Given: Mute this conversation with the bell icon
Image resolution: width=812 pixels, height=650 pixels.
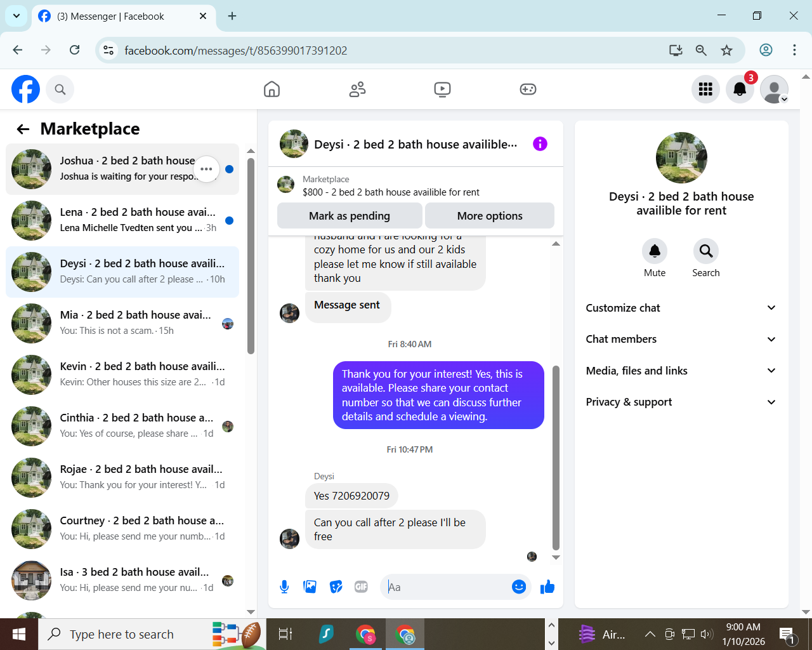Looking at the screenshot, I should 655,252.
